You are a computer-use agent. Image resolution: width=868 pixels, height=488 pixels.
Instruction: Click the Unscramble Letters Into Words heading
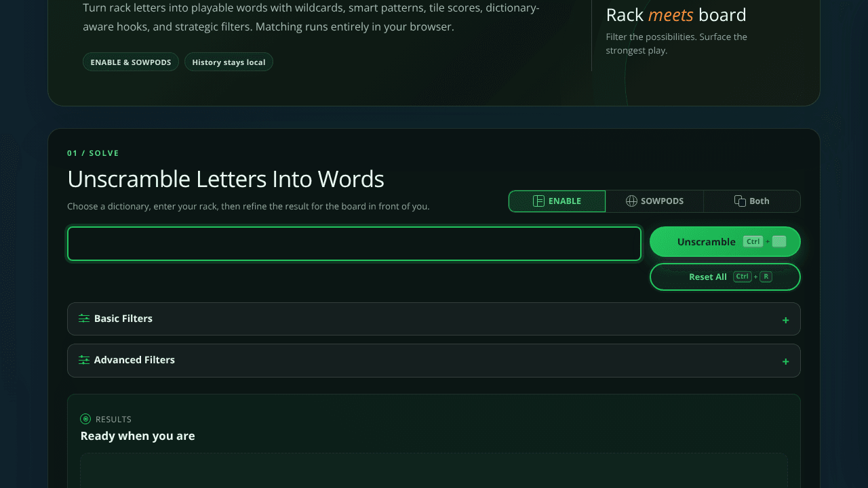point(226,179)
